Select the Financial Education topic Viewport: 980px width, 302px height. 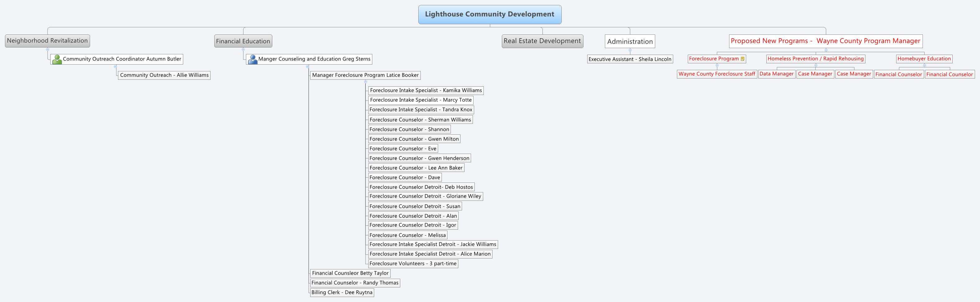click(243, 41)
